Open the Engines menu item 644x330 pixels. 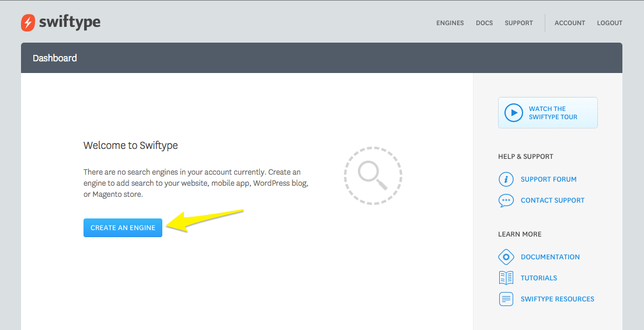[x=450, y=23]
